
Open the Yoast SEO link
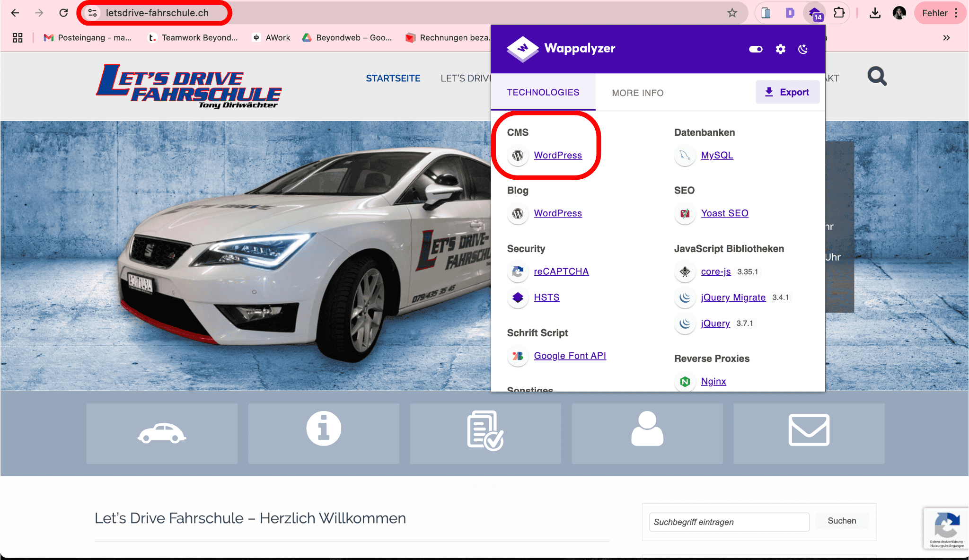pos(724,213)
